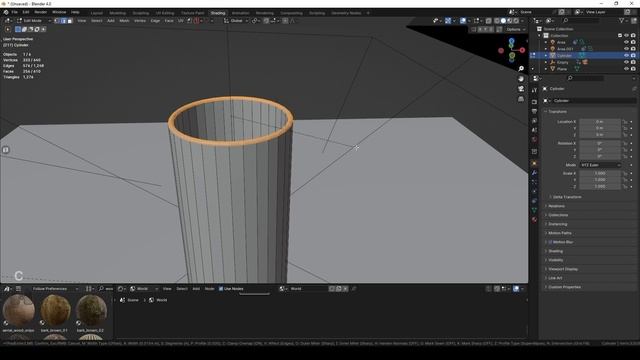Toggle camera view viewport gizmo
This screenshot has height=360, width=640.
point(521,89)
